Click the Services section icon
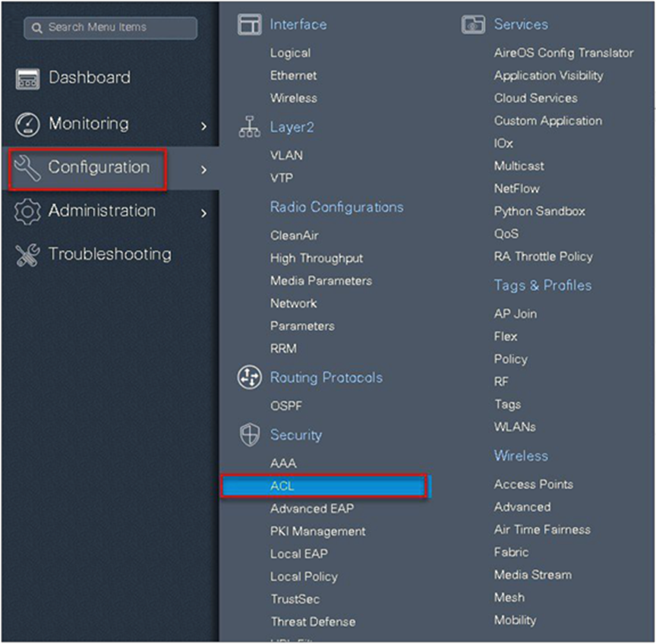The height and width of the screenshot is (644, 656). 473,25
